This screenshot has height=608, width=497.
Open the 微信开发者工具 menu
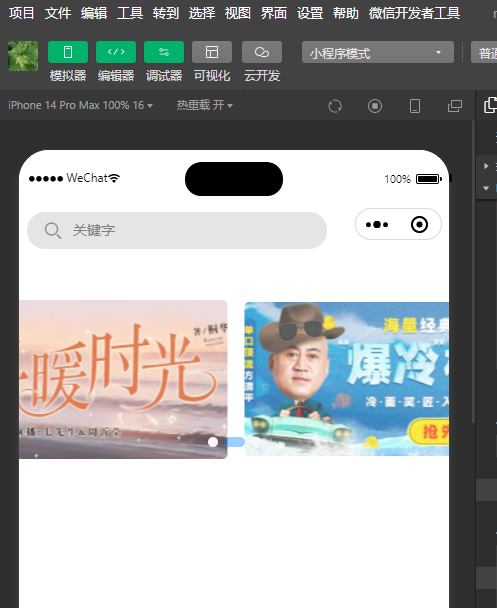414,13
